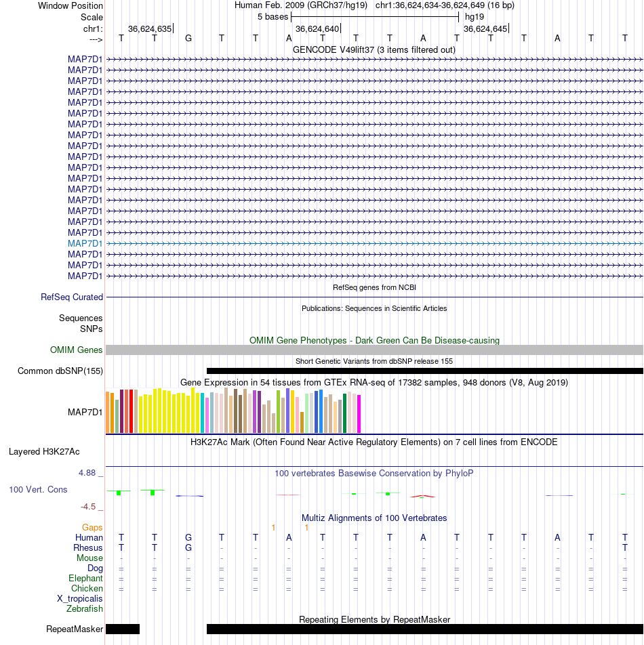Click Human Feb. 2009 (GRCh37/hg19) assembly text
The height and width of the screenshot is (645, 644).
(300, 5)
